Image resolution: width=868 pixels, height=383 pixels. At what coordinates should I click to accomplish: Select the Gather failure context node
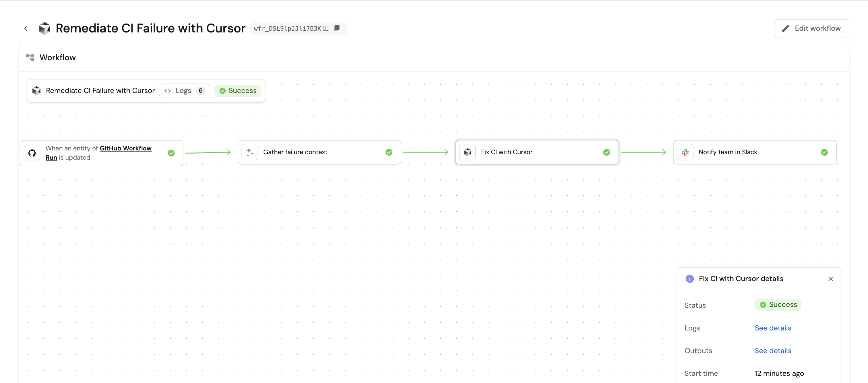pos(319,152)
